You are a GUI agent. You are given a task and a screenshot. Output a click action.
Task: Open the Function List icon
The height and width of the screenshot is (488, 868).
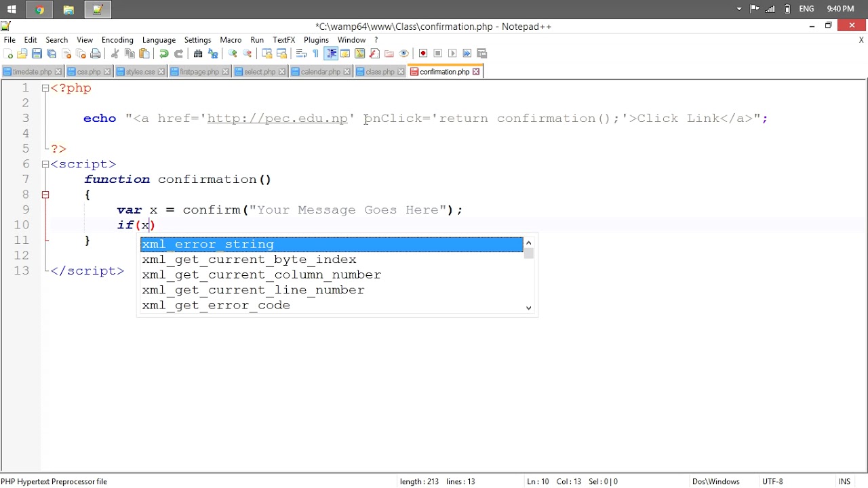click(x=374, y=54)
